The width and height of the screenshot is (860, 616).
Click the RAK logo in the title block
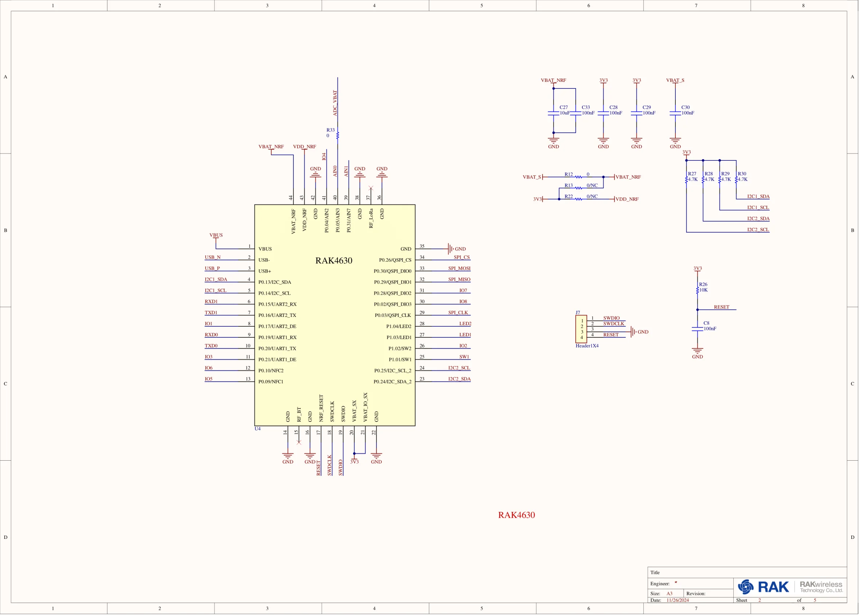(x=763, y=587)
